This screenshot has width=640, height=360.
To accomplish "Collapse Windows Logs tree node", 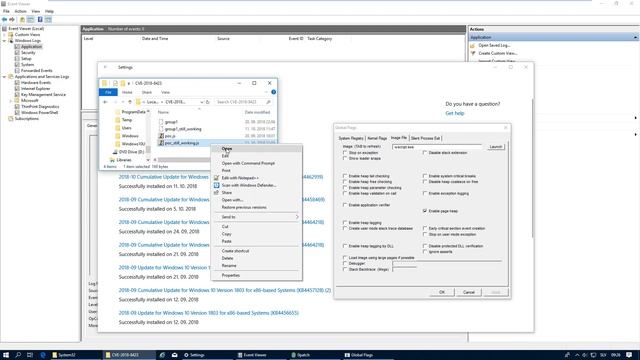I will point(4,41).
